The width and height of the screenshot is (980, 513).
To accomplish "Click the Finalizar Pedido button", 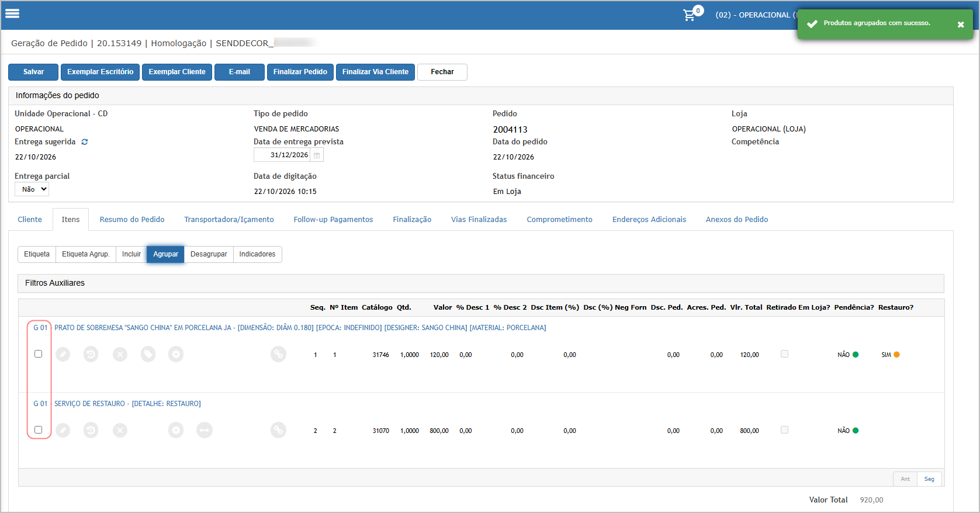I will point(300,72).
